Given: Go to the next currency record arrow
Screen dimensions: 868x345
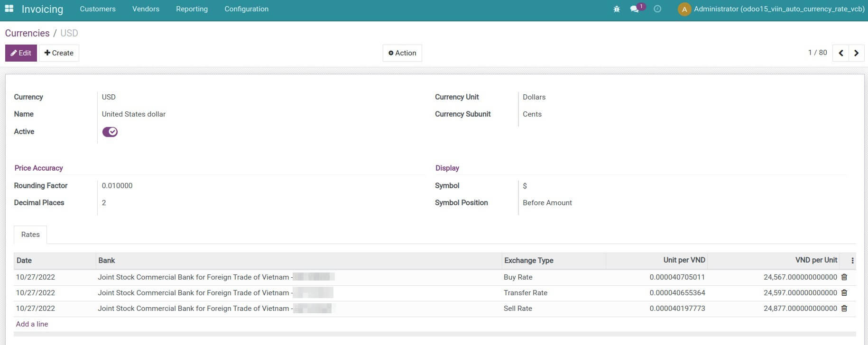Looking at the screenshot, I should tap(856, 53).
